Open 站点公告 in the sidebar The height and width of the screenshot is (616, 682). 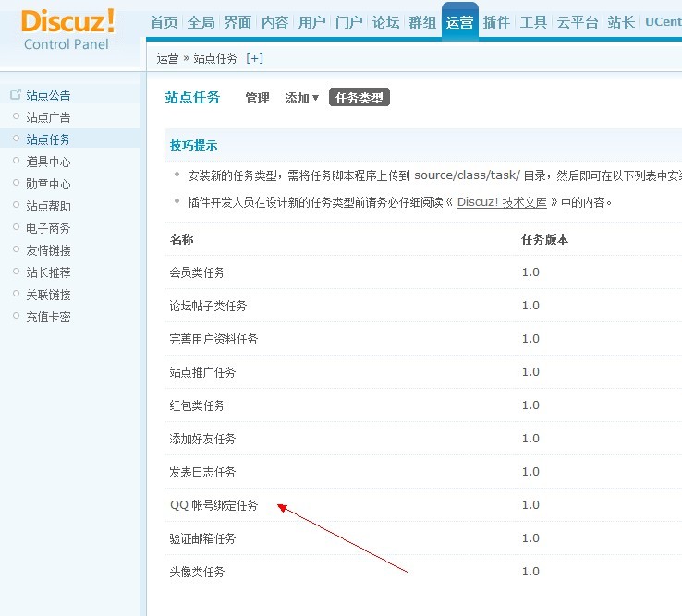[x=48, y=95]
